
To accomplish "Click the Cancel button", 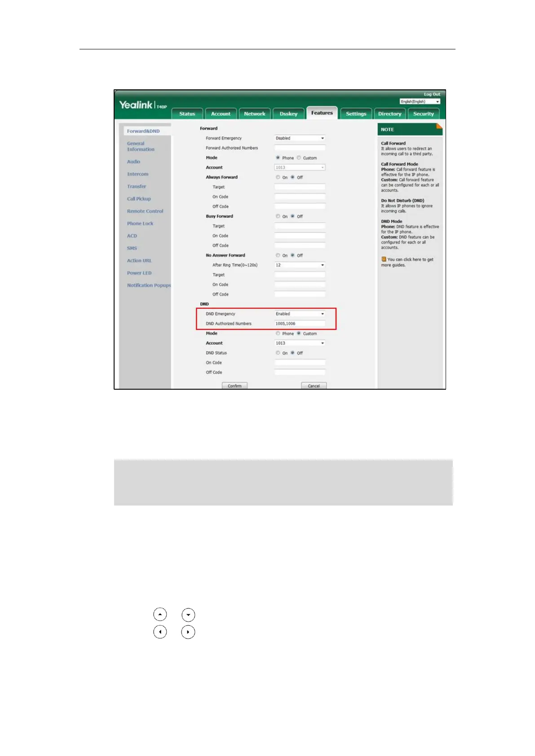I will pos(314,386).
